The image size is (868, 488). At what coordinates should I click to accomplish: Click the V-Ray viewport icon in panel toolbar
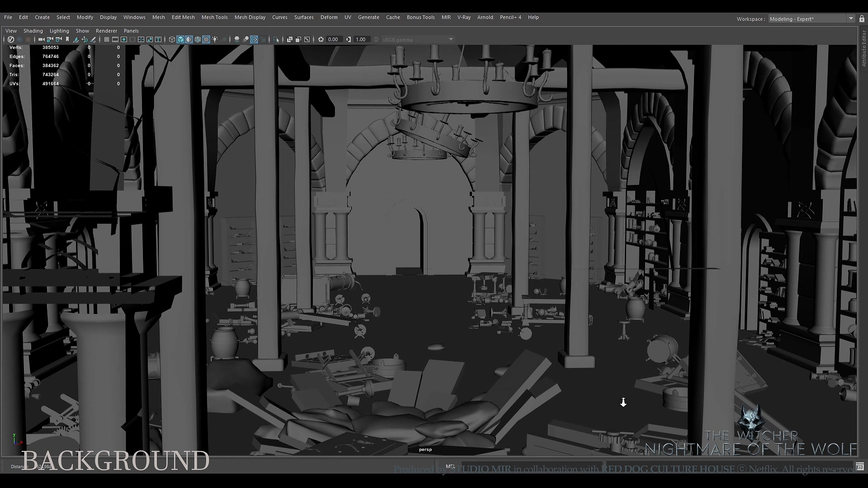(11, 39)
